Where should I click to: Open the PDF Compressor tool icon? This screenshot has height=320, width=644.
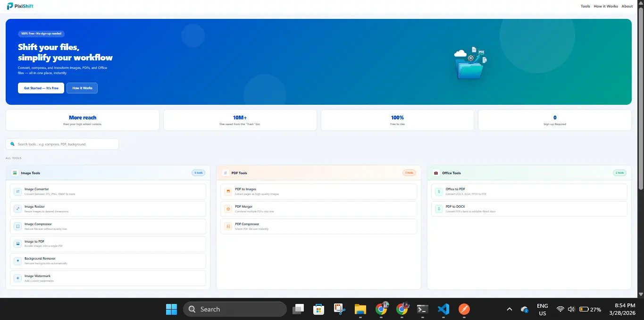coord(228,226)
